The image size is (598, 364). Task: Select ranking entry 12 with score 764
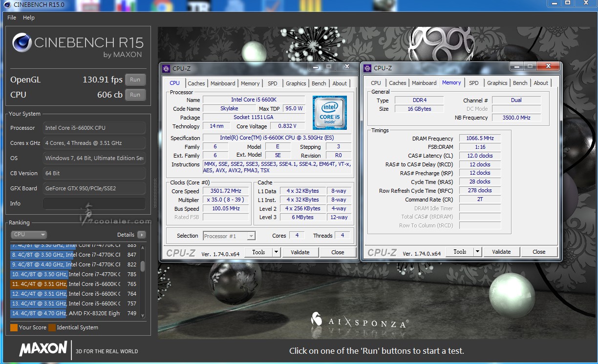pyautogui.click(x=74, y=294)
